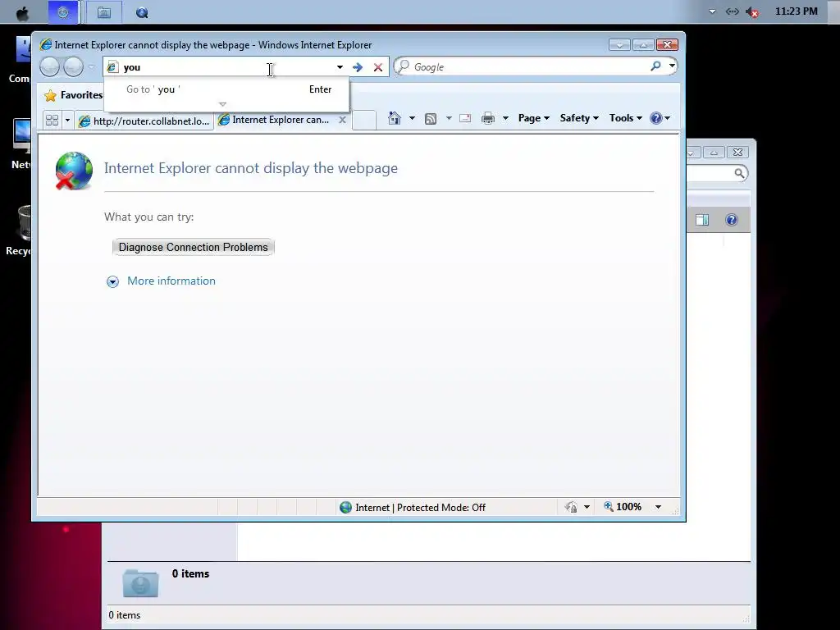Viewport: 840px width, 630px height.
Task: Open the second taskbar app with picture icon
Action: [104, 12]
